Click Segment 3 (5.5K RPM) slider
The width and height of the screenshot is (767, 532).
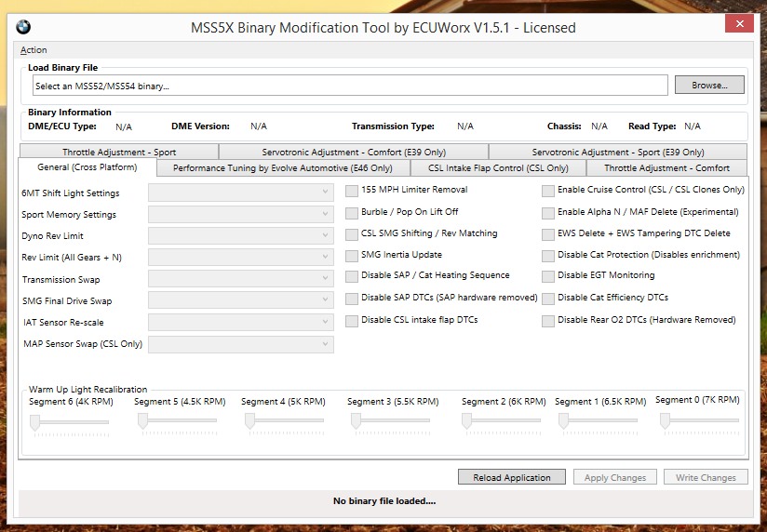[x=390, y=423]
